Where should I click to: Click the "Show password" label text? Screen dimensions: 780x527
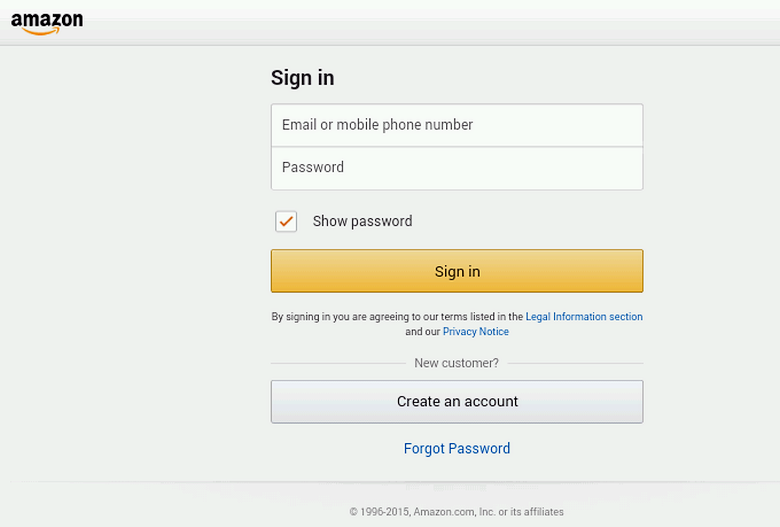(x=362, y=221)
